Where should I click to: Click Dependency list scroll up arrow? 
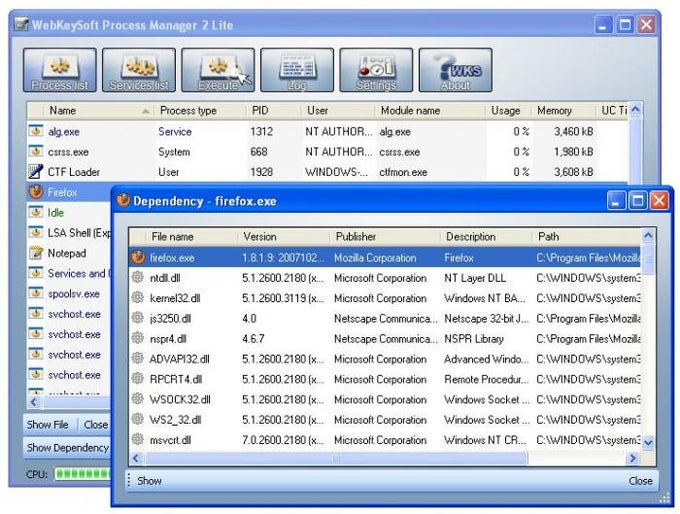click(648, 236)
